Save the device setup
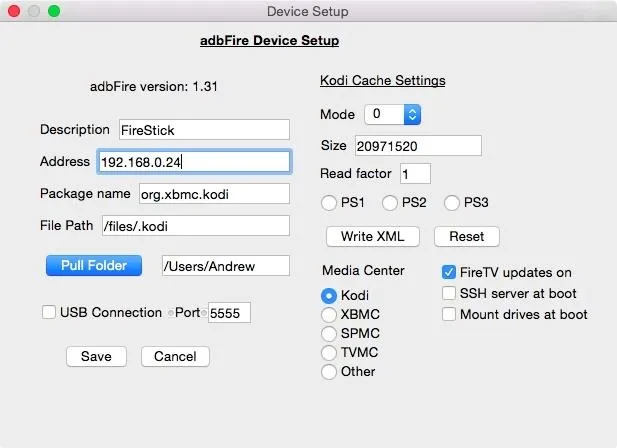Viewport: 617px width, 448px height. click(x=96, y=356)
